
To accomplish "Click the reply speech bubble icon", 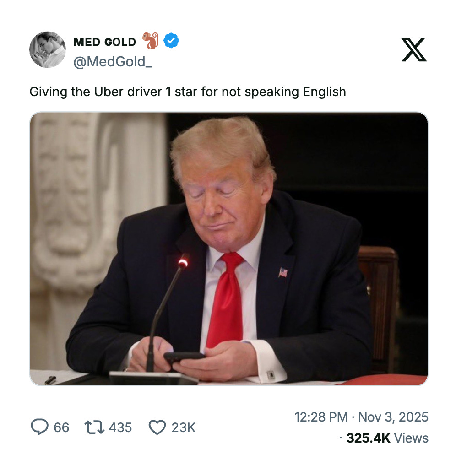I will click(39, 427).
